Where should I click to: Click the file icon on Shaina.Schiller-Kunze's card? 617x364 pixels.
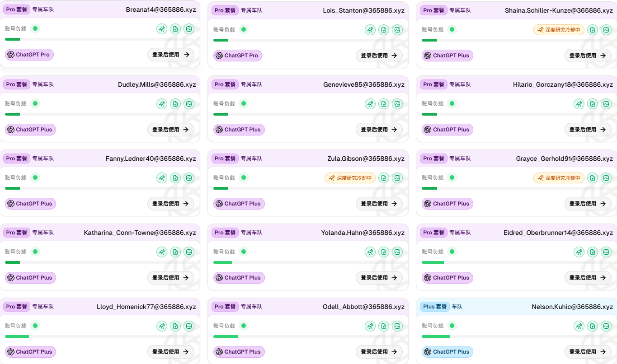(x=593, y=30)
